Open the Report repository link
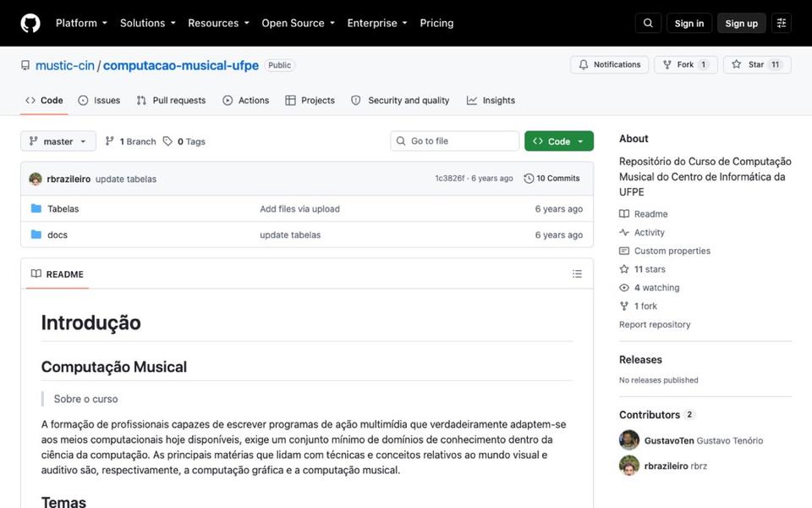812x508 pixels. pyautogui.click(x=655, y=324)
